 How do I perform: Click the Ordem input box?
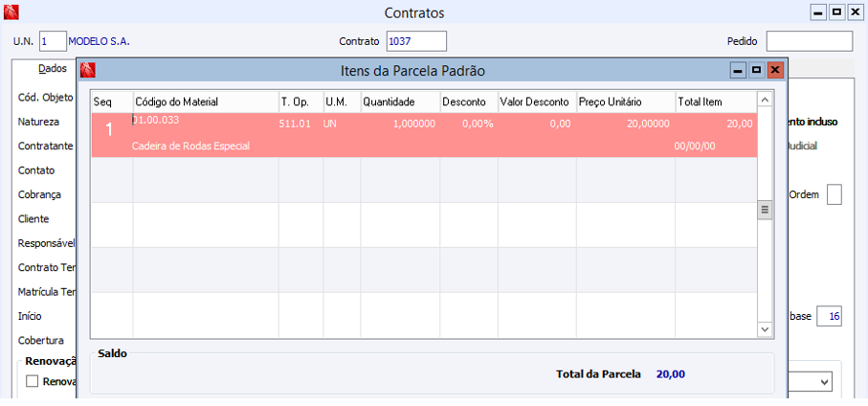coord(834,194)
